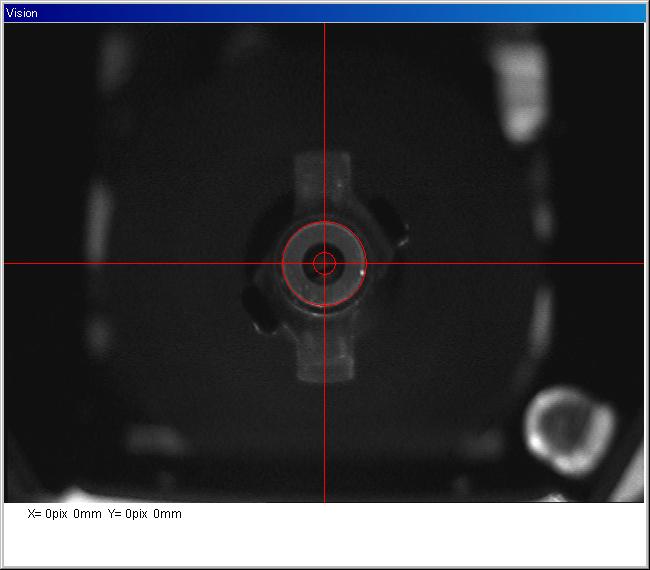
Task: Click the Vision window title bar
Action: pos(325,13)
